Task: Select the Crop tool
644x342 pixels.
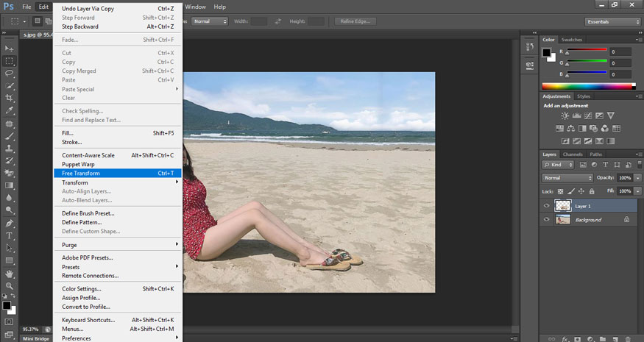Action: click(x=10, y=98)
